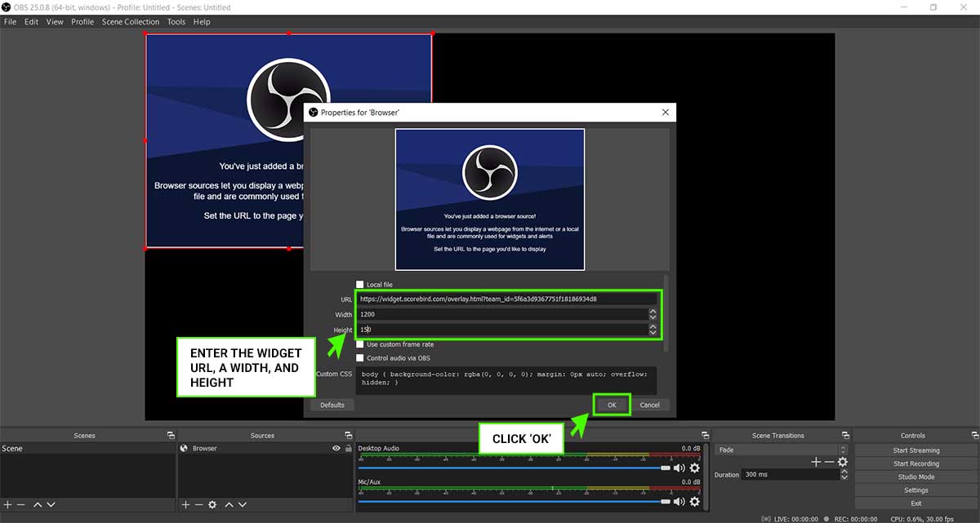Add scene transition plus icon
980x523 pixels.
click(815, 462)
